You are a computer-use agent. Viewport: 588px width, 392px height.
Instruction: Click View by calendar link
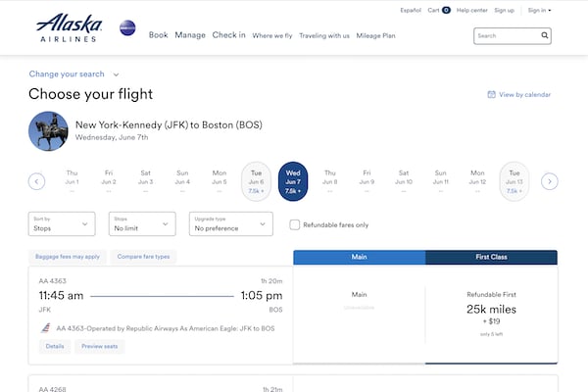click(524, 94)
